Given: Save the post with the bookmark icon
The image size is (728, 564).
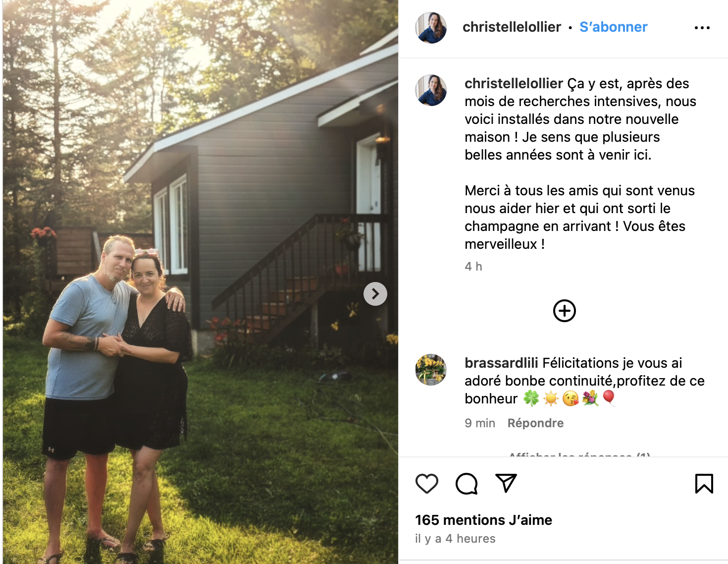Looking at the screenshot, I should 704,484.
